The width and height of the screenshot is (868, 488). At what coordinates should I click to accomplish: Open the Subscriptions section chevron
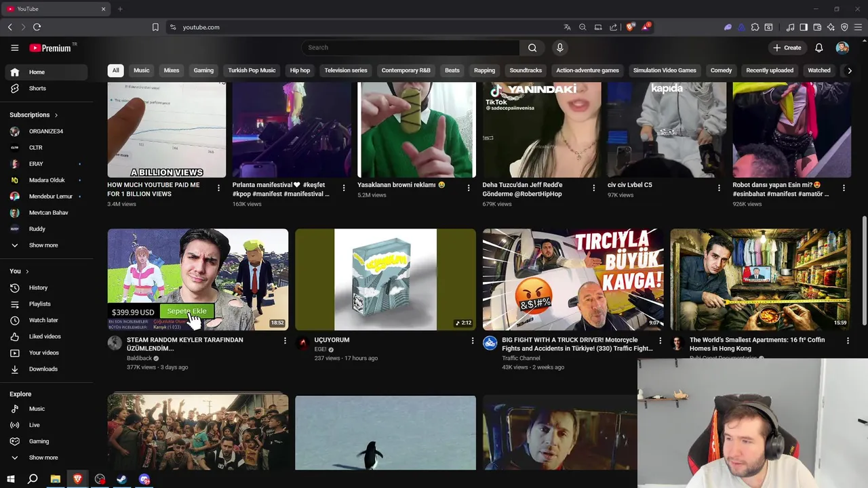pos(56,115)
